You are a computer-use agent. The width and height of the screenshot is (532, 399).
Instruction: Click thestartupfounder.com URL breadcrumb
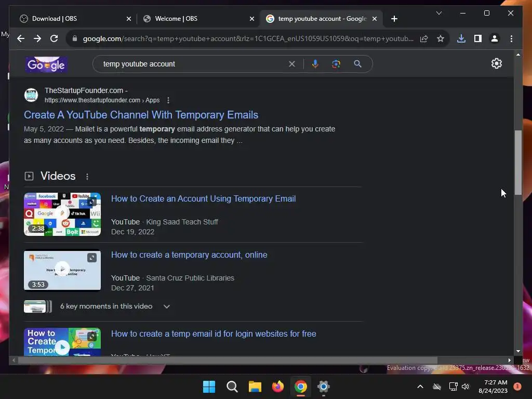pyautogui.click(x=102, y=100)
